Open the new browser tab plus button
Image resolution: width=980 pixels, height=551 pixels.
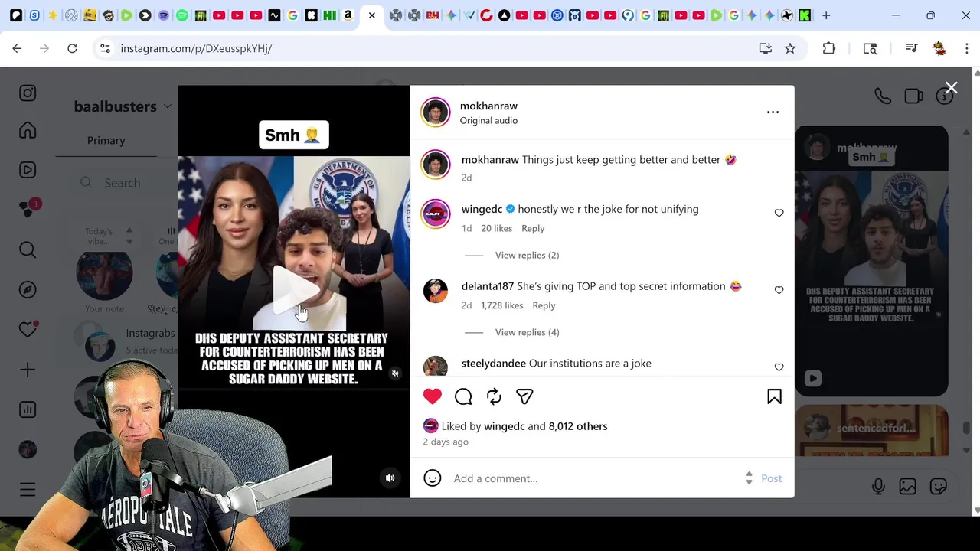pos(826,15)
